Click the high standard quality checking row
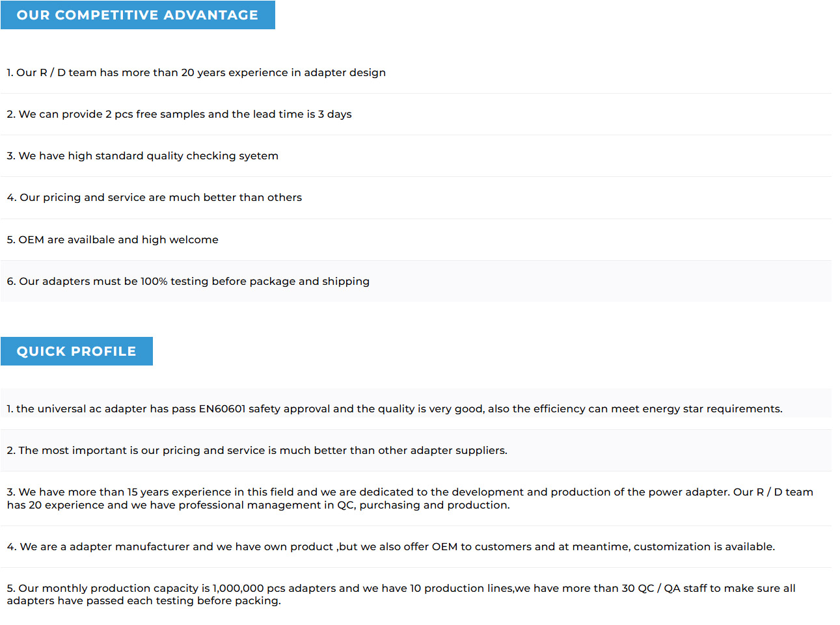Image resolution: width=840 pixels, height=625 pixels. coord(416,156)
